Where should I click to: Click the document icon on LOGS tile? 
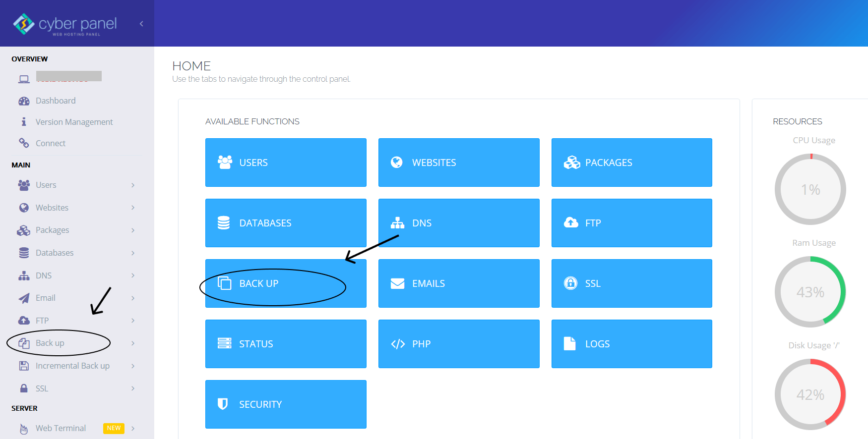click(x=569, y=343)
